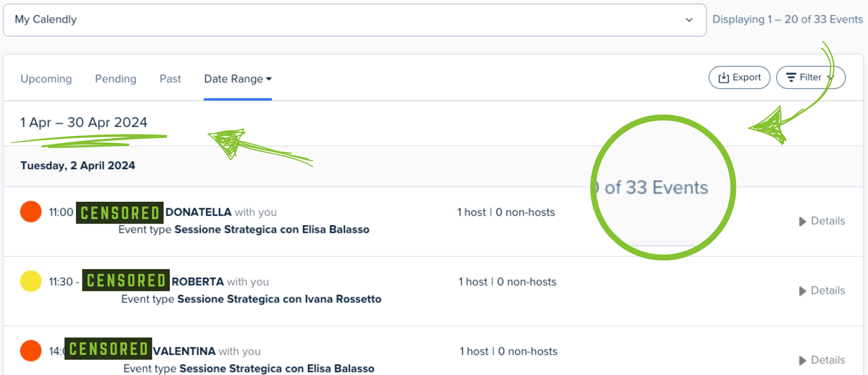The image size is (868, 375).
Task: Click the Export download icon
Action: [724, 77]
